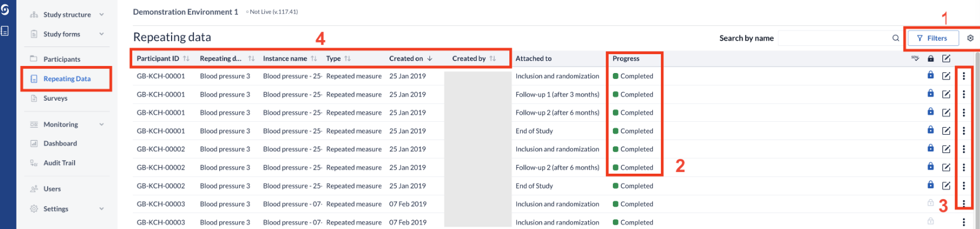The width and height of the screenshot is (980, 229).
Task: Click the table settings gear icon
Action: coord(971,38)
